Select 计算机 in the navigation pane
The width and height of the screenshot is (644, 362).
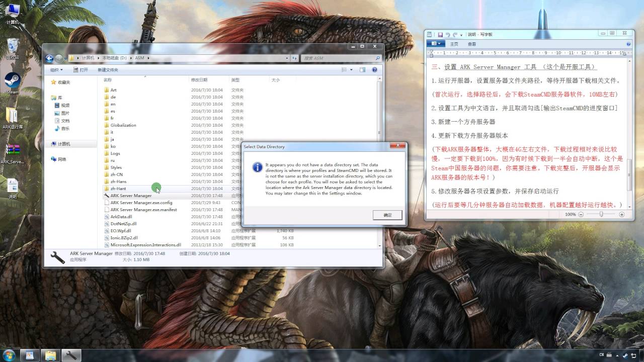[x=60, y=144]
